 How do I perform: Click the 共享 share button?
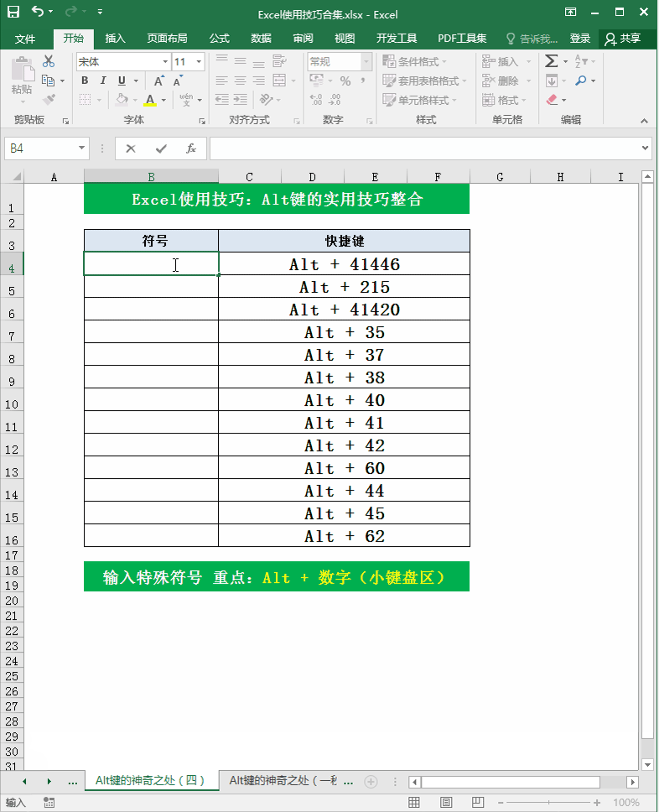[x=623, y=39]
